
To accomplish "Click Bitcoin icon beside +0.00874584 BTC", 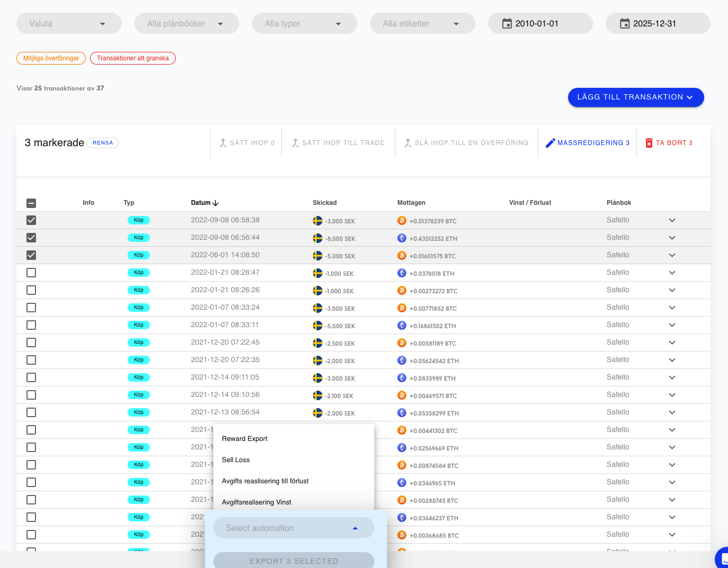I will pyautogui.click(x=402, y=465).
